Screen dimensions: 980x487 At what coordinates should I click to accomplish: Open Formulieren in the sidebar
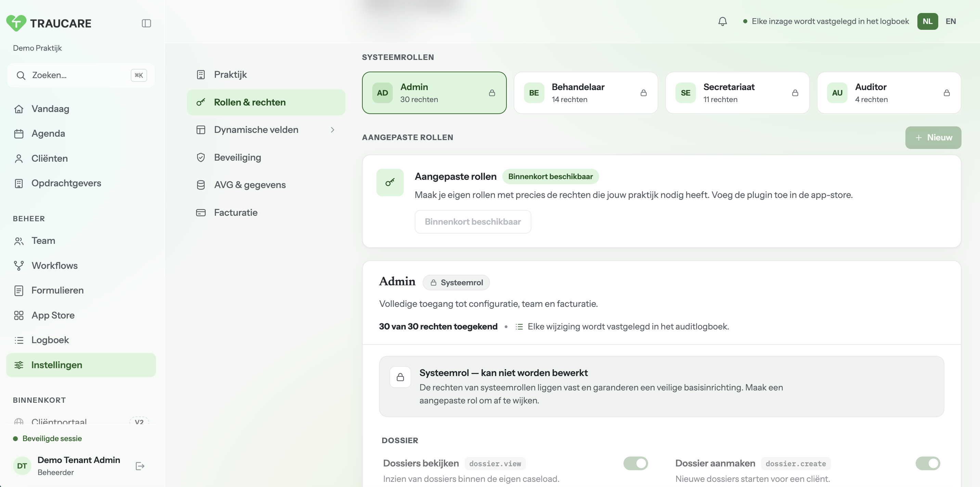81,290
